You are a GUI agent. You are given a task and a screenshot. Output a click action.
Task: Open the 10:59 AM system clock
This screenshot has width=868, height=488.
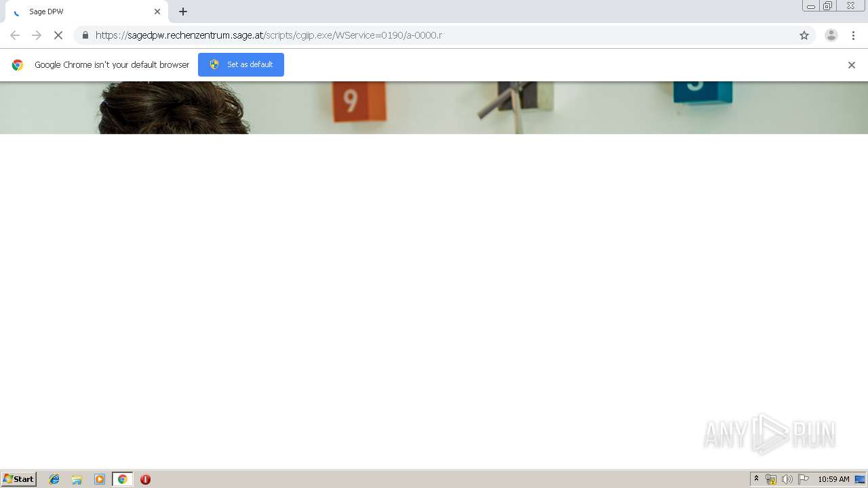(833, 479)
